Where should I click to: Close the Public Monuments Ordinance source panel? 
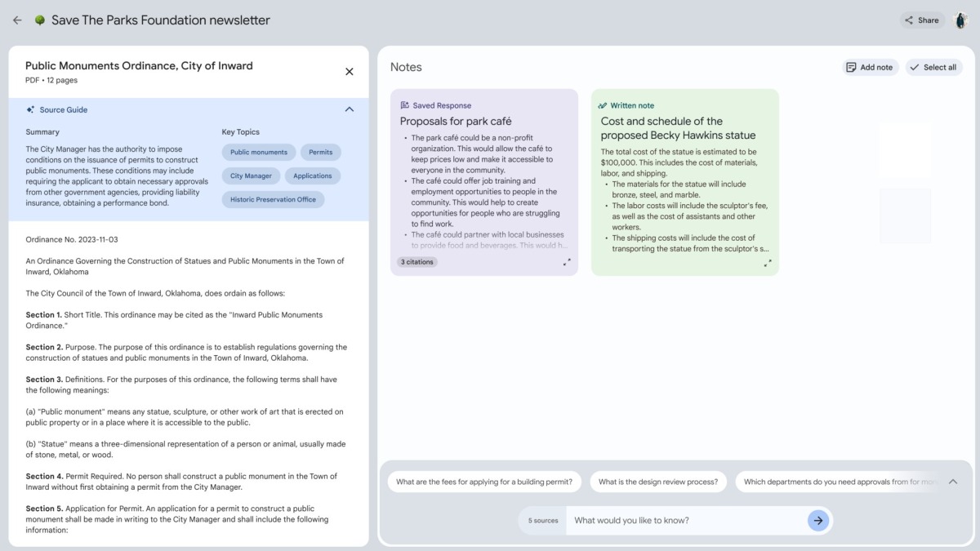click(350, 72)
